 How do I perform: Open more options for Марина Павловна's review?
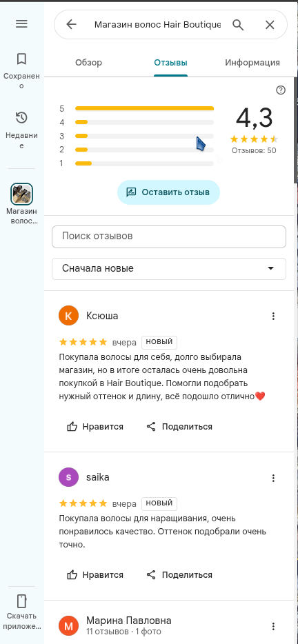click(x=273, y=626)
